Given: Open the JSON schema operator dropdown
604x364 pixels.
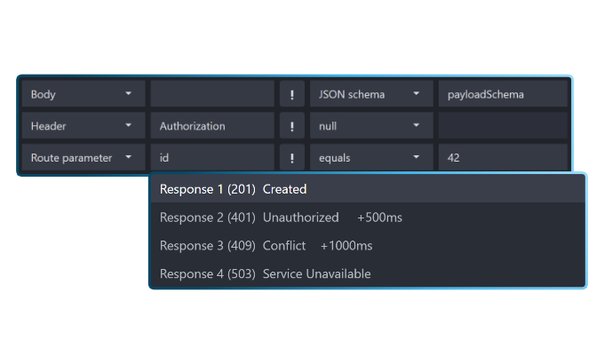Looking at the screenshot, I should click(369, 94).
